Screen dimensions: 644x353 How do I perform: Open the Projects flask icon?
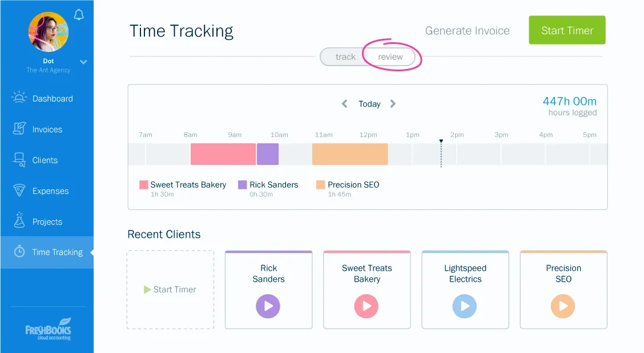tap(19, 221)
